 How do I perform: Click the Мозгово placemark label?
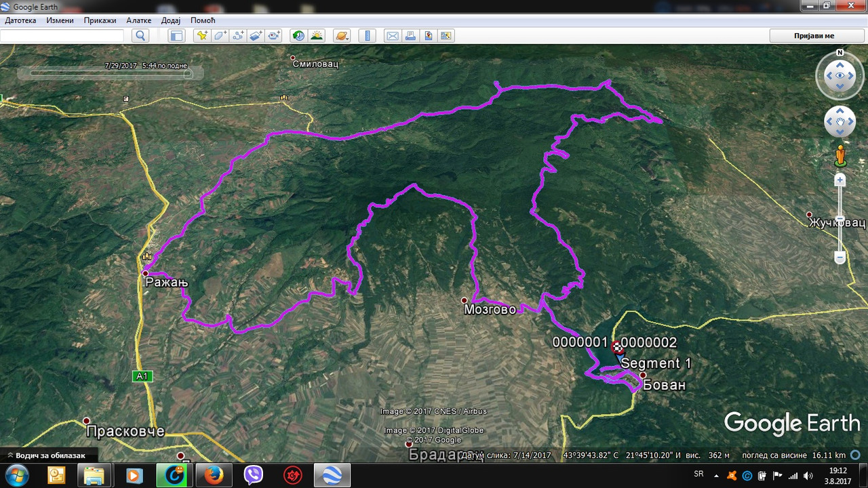click(x=490, y=310)
